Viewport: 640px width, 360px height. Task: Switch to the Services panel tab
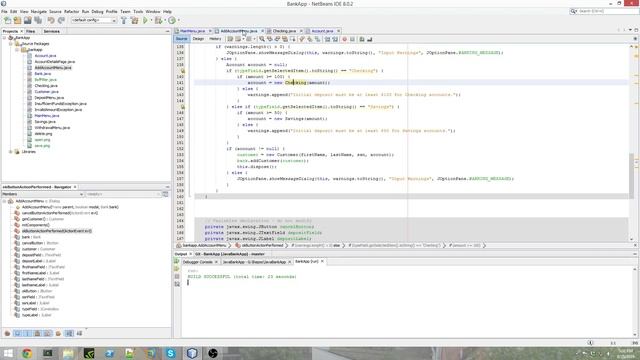click(x=51, y=31)
